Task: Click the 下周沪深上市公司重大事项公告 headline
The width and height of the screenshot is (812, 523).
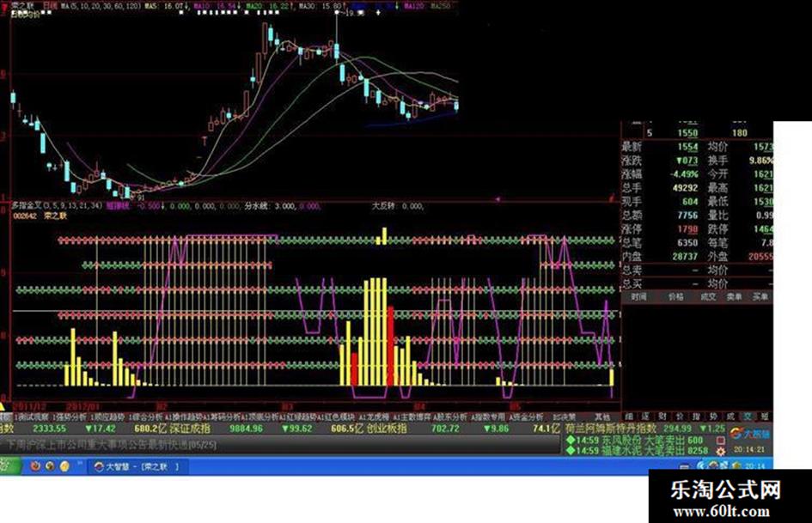Action: point(112,445)
